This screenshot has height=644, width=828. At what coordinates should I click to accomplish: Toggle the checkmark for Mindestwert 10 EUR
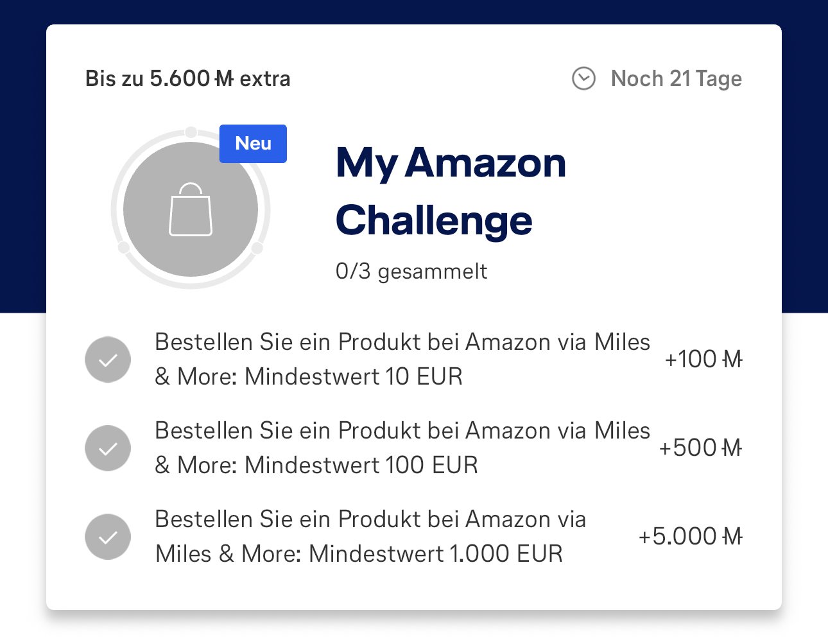point(108,360)
